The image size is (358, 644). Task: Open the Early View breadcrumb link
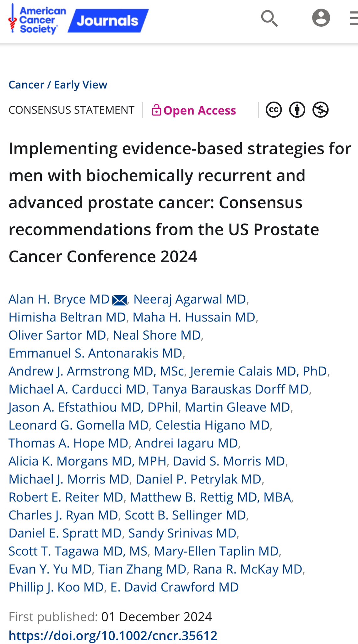pos(81,85)
